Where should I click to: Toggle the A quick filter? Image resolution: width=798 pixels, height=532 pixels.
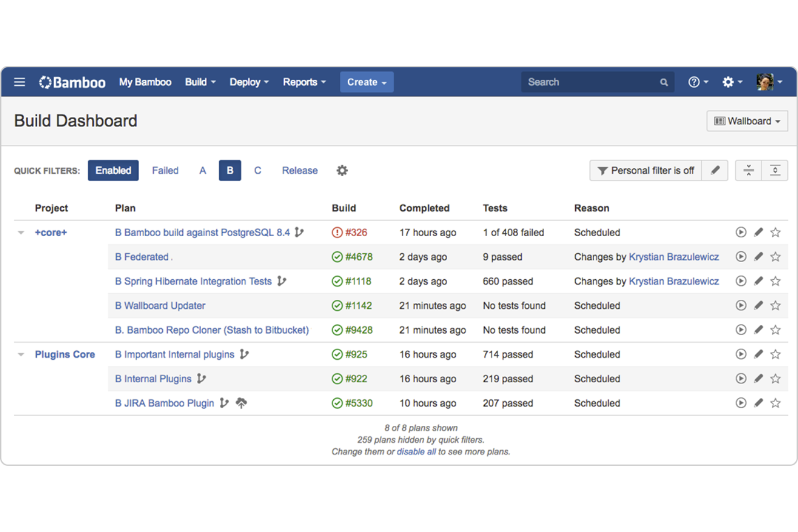(203, 170)
